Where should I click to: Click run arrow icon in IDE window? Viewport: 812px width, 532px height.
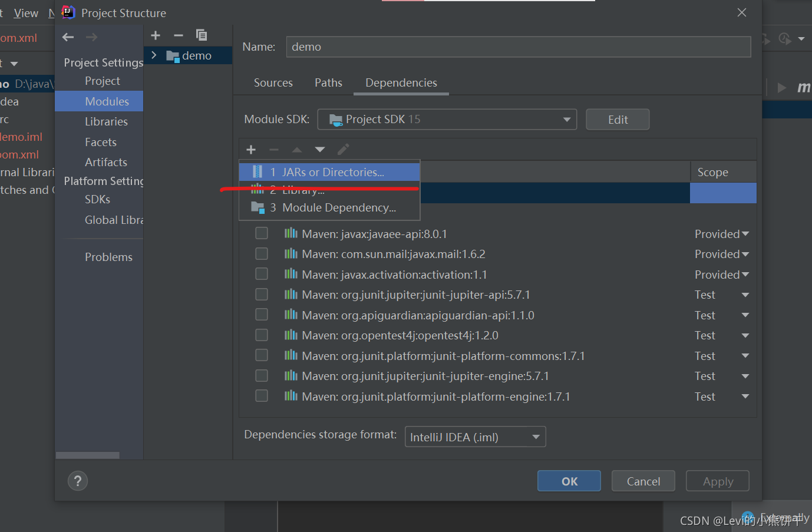[782, 88]
